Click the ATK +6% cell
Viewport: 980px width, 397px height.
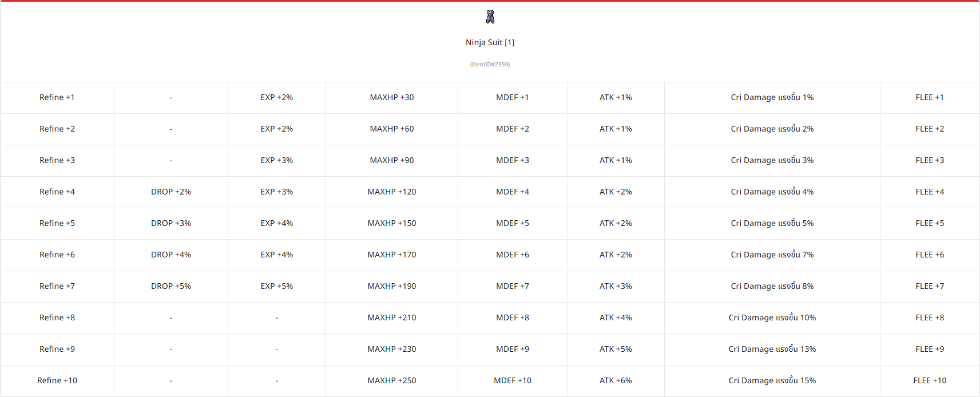point(616,380)
